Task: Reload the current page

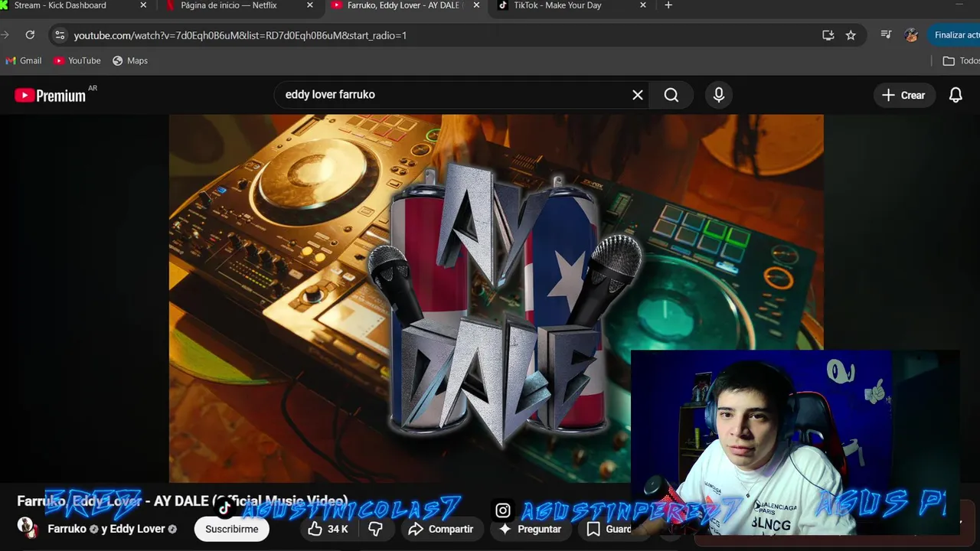Action: 30,35
